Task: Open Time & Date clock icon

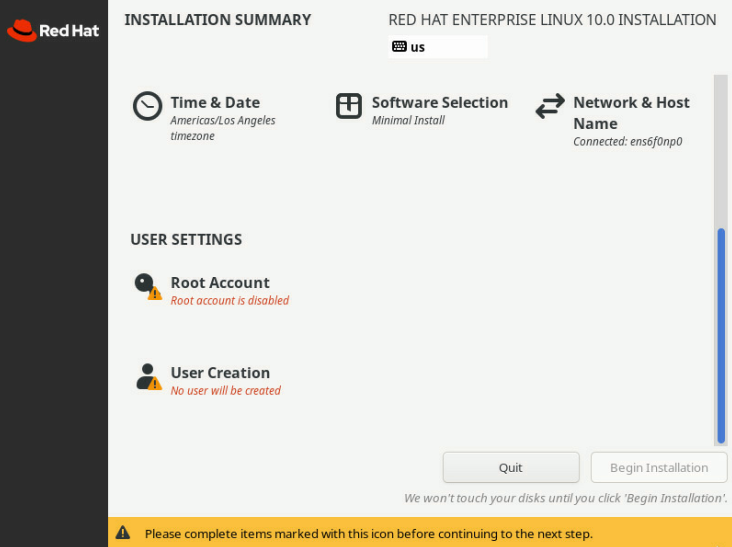Action: coord(148,106)
